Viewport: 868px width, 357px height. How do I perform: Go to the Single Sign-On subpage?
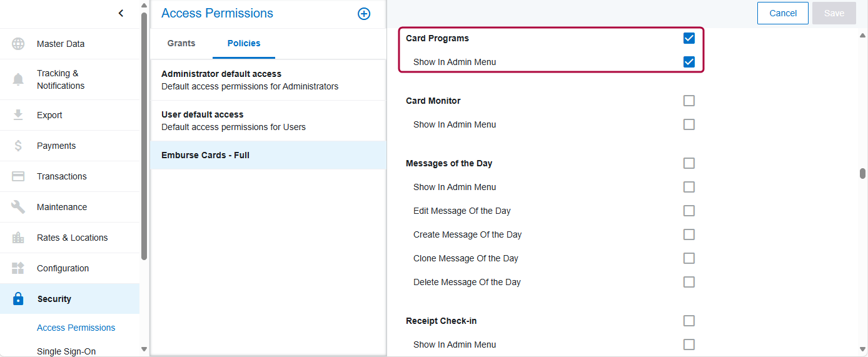click(66, 351)
